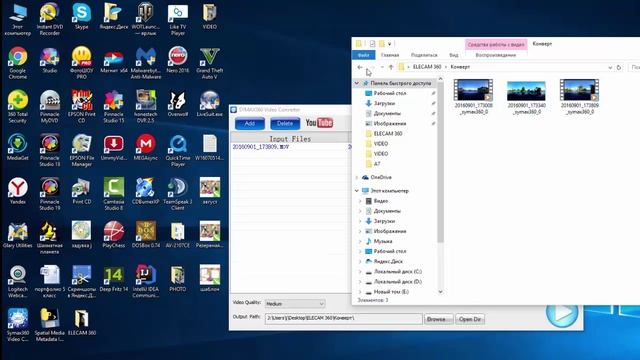Open the Файл tab in Explorer

point(363,55)
